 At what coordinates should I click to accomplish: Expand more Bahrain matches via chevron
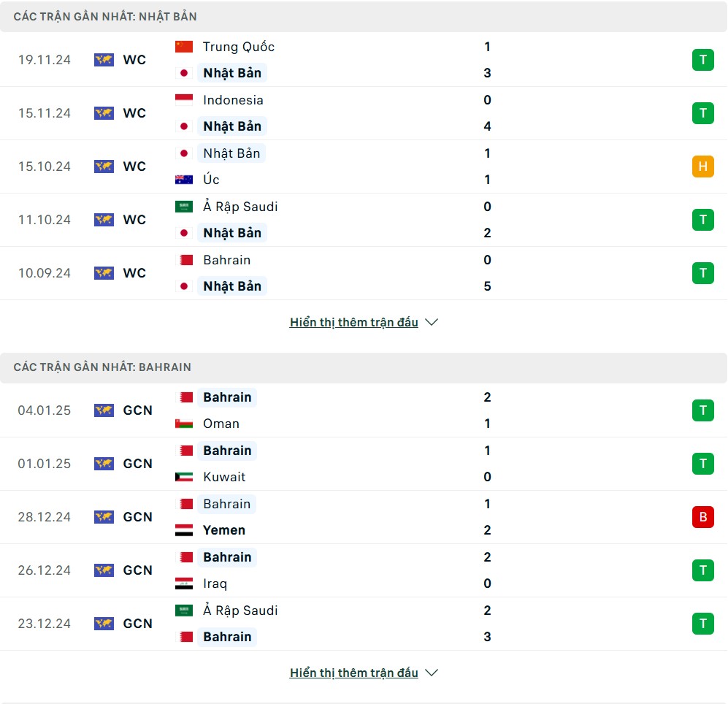click(x=432, y=673)
